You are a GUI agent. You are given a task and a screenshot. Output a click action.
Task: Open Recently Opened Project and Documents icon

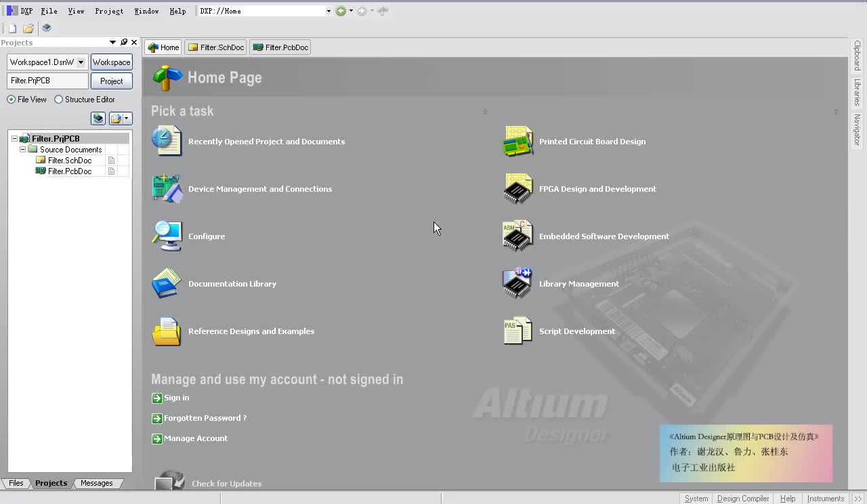click(167, 141)
